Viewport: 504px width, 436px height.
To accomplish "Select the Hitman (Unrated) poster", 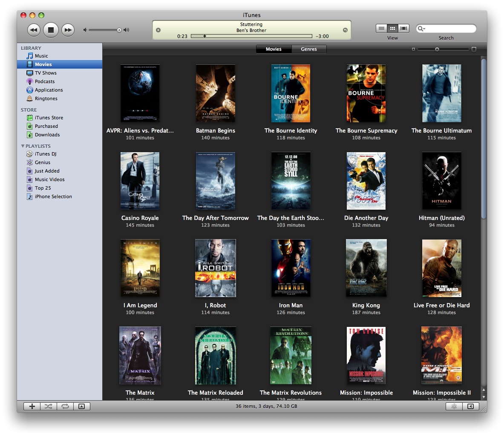I will [442, 181].
